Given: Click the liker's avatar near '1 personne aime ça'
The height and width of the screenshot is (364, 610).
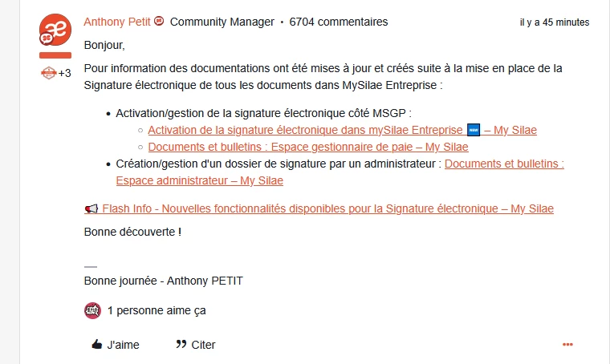Looking at the screenshot, I should pyautogui.click(x=92, y=310).
